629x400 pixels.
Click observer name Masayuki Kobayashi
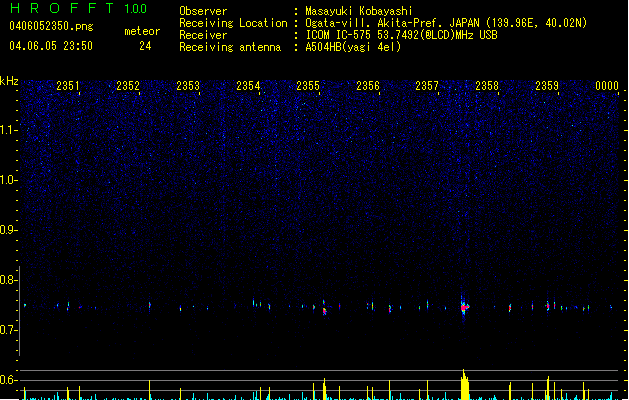click(359, 11)
